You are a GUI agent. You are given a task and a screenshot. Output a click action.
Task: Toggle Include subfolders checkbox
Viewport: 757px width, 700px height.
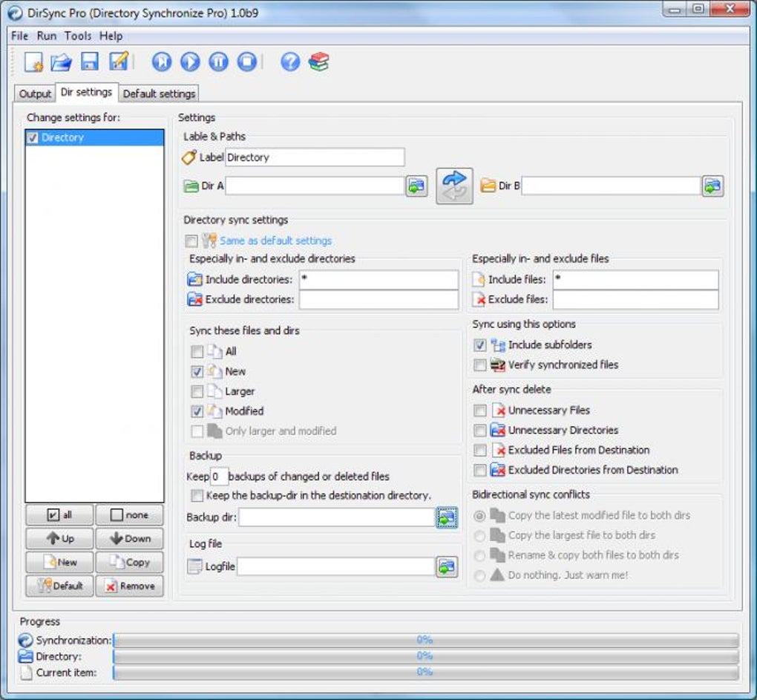tap(480, 345)
